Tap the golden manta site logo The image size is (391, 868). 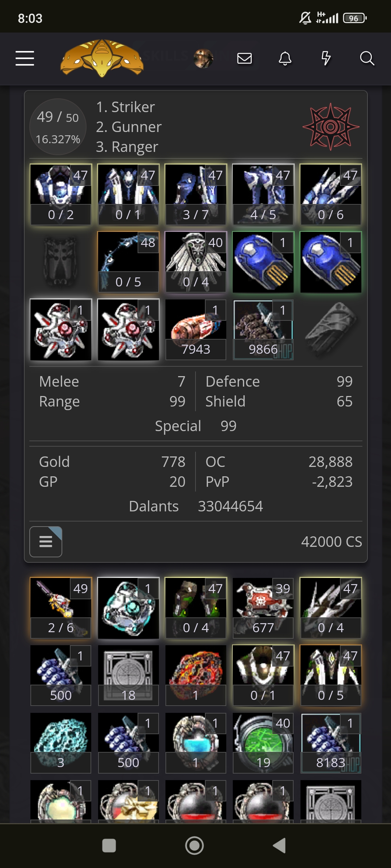coord(102,58)
